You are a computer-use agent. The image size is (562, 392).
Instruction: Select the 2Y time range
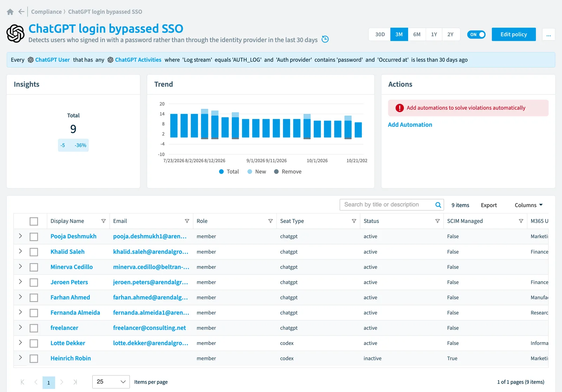click(x=451, y=34)
